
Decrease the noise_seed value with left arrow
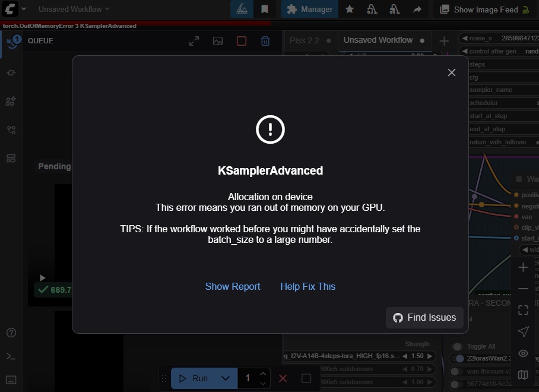click(465, 38)
